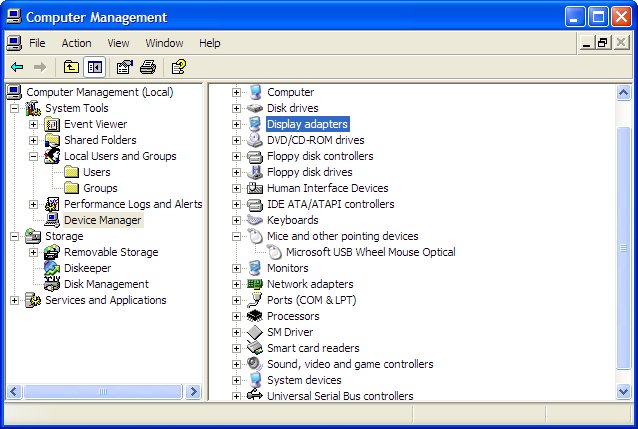Click the Shared Folders icon
This screenshot has height=429, width=638.
52,140
